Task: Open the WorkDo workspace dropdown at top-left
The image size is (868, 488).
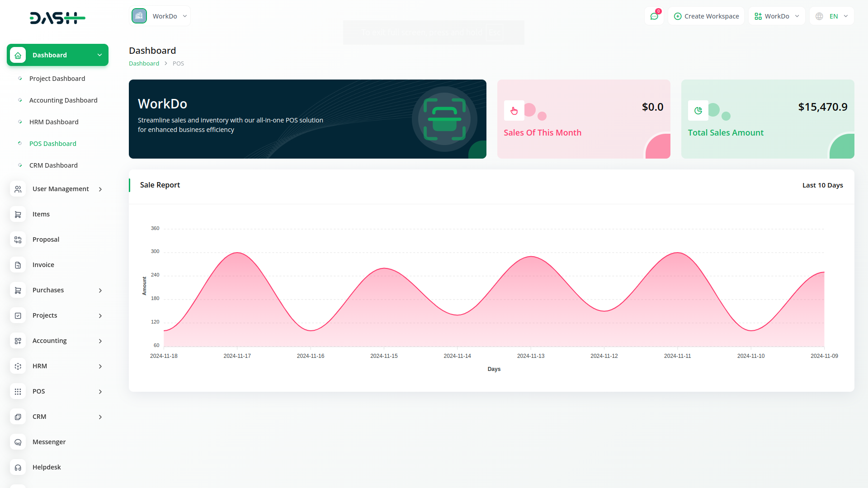Action: [x=160, y=16]
